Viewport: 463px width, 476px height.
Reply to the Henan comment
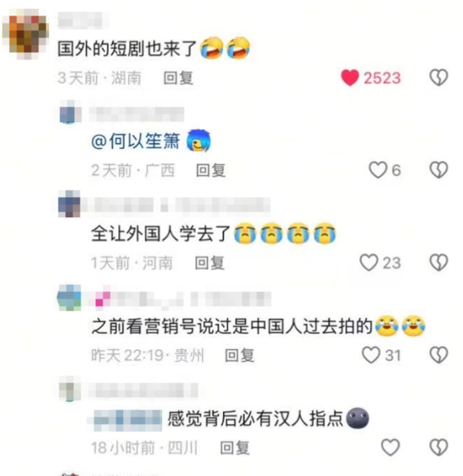tap(209, 263)
